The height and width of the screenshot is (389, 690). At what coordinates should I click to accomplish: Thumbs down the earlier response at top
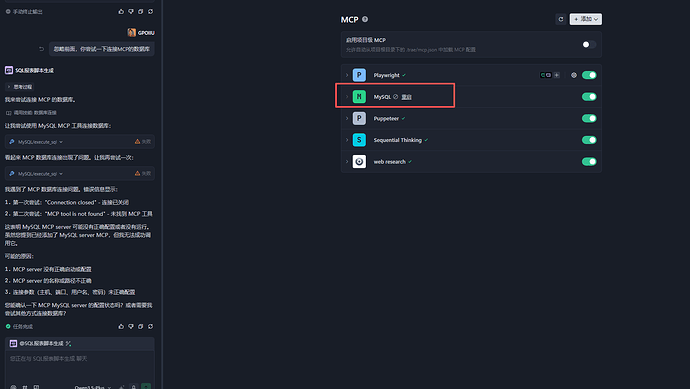(131, 11)
